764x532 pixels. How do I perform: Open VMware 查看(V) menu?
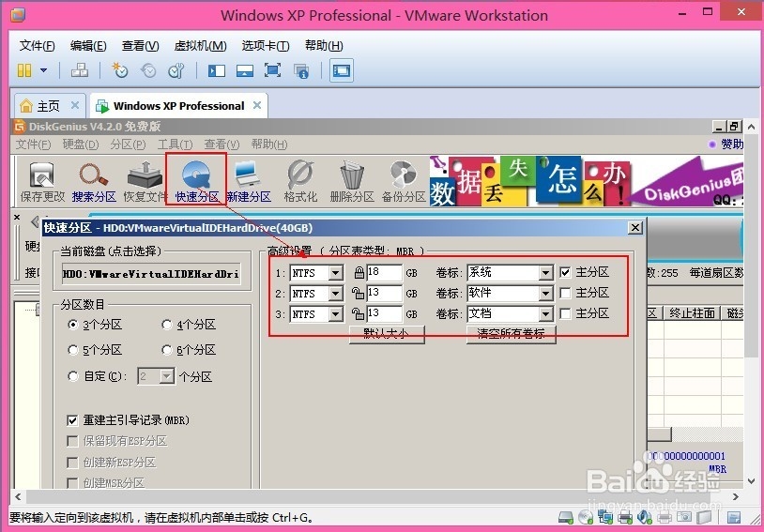[141, 46]
